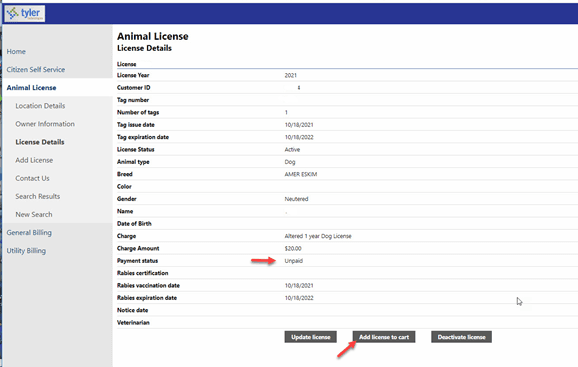Select the Rabies vaccination date value

(x=299, y=286)
